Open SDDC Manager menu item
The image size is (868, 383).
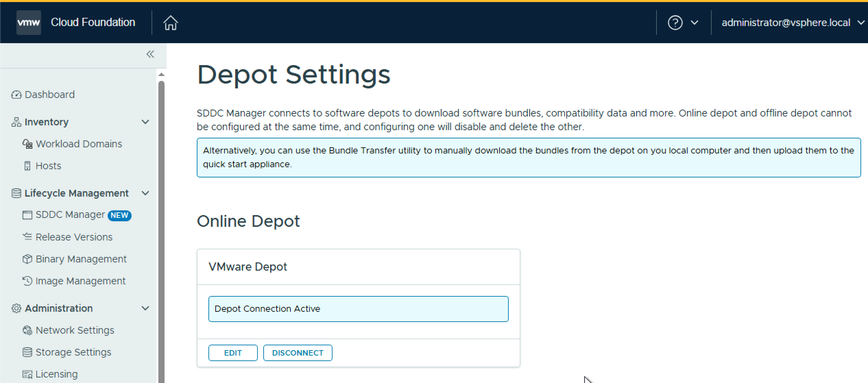70,215
